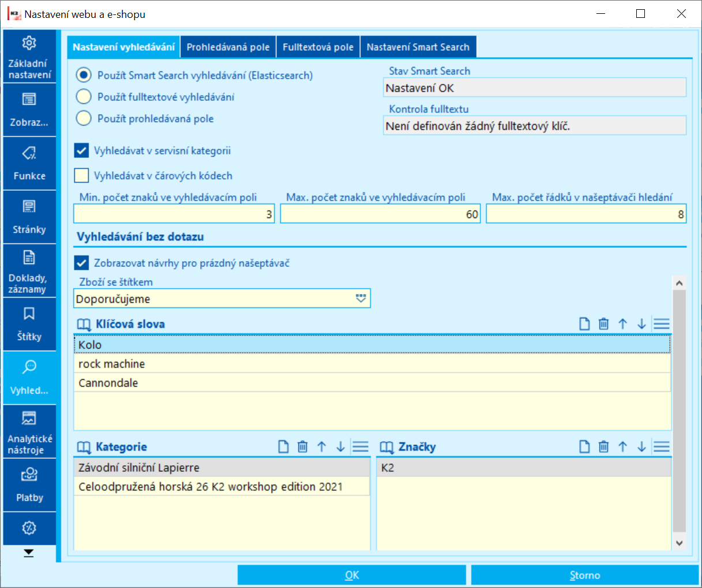Image resolution: width=702 pixels, height=588 pixels.
Task: Add new record in Klíčová slova
Action: [x=584, y=324]
